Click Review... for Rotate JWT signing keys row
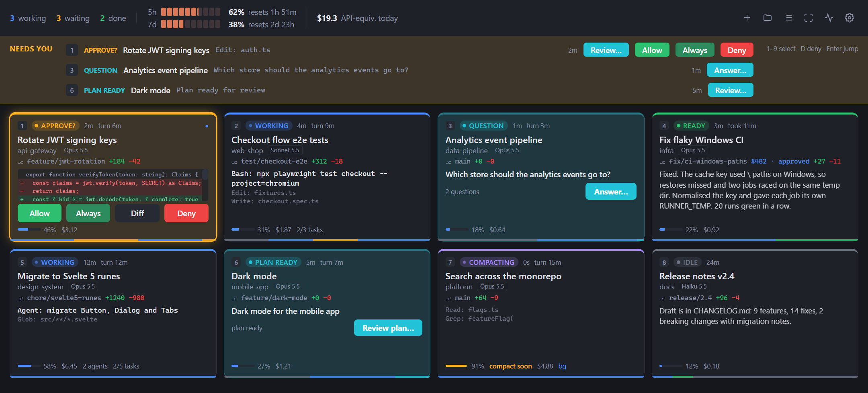The width and height of the screenshot is (868, 393). point(606,50)
